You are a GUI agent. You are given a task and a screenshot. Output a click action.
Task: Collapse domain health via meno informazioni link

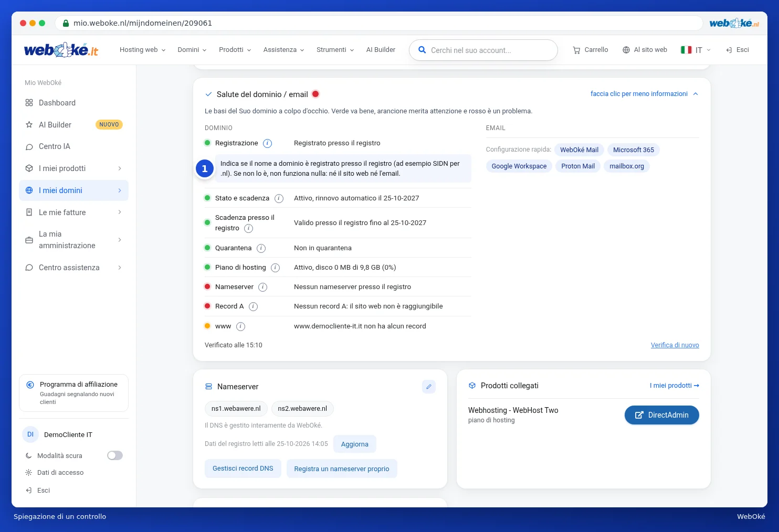point(644,94)
